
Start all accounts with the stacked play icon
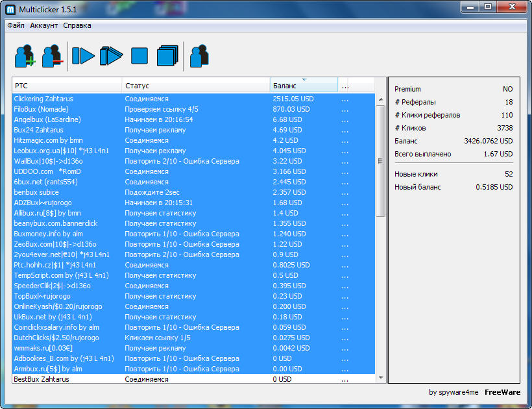pos(111,56)
